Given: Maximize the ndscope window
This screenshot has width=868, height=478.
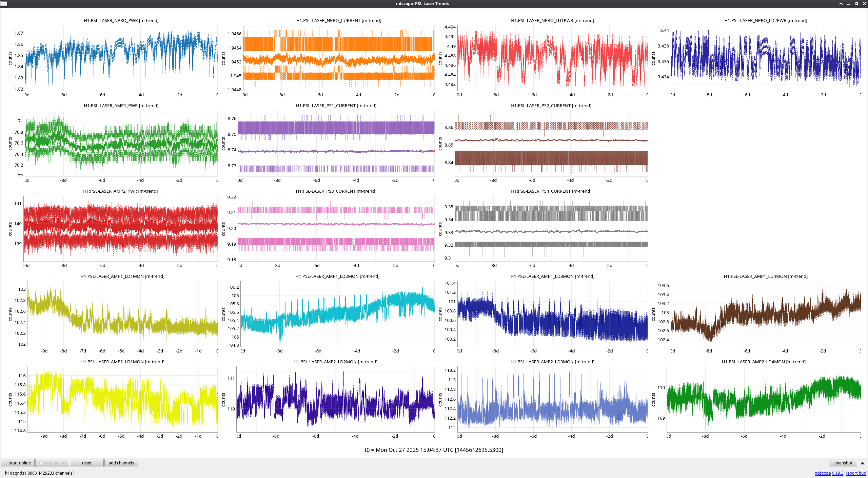Looking at the screenshot, I should point(856,4).
